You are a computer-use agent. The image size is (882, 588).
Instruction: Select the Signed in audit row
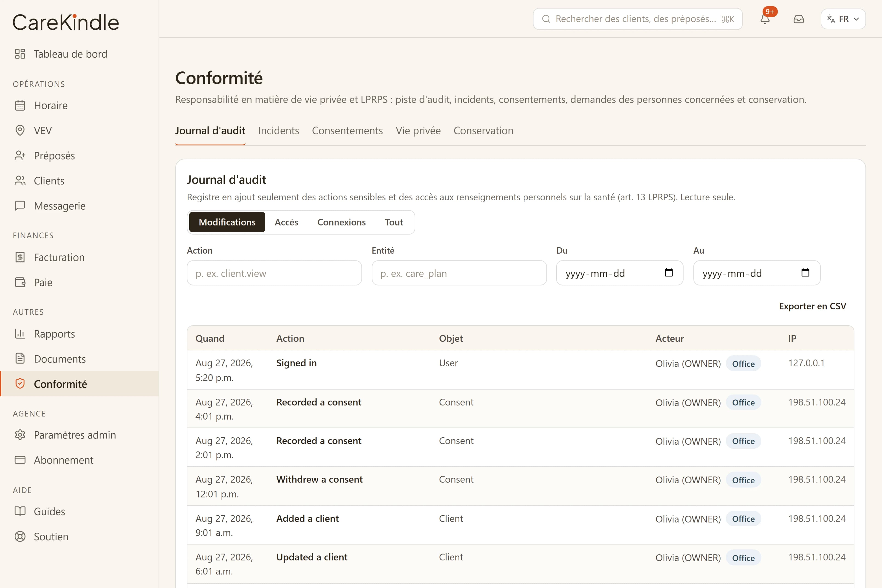[x=520, y=370]
